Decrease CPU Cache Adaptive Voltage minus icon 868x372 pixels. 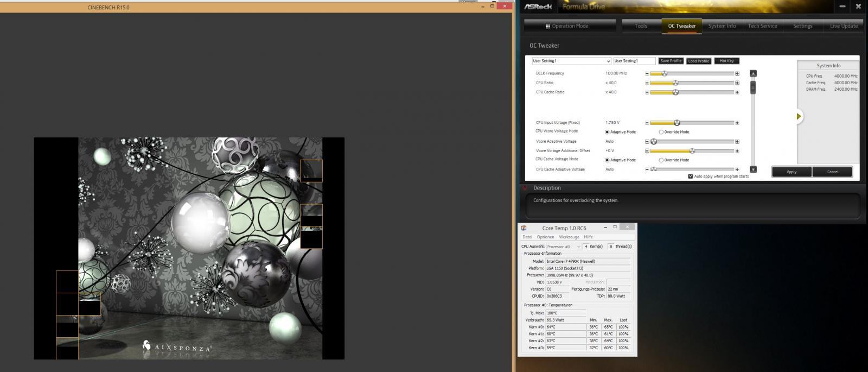[647, 169]
